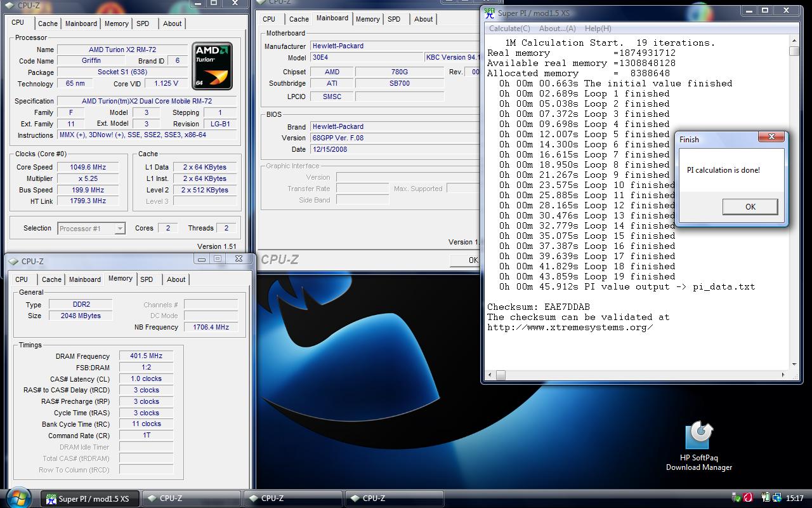The height and width of the screenshot is (508, 812).
Task: Click the taskbar clock showing 15:17
Action: [x=794, y=498]
